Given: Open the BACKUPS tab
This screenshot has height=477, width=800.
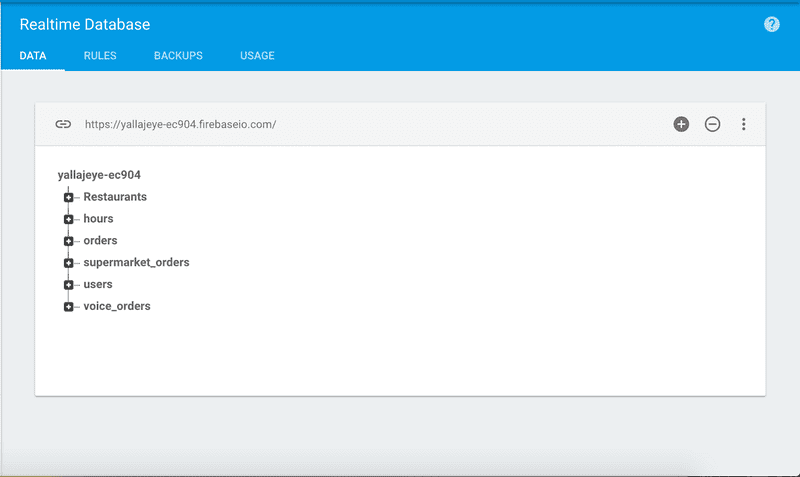Looking at the screenshot, I should pyautogui.click(x=178, y=56).
